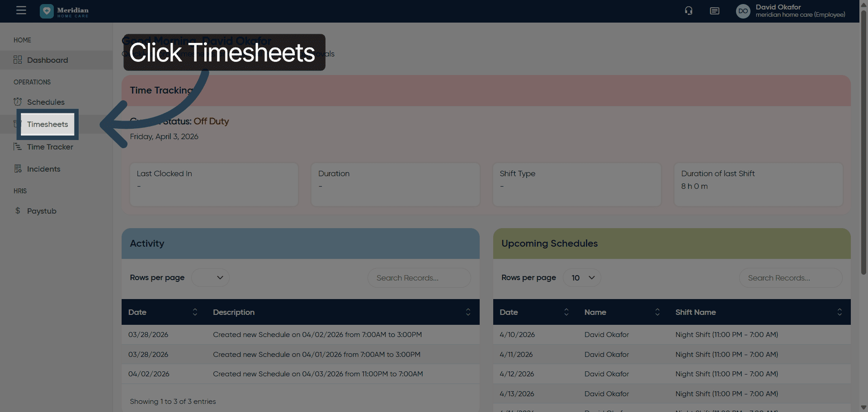Click David Okafor profile name
The image size is (868, 412).
(778, 7)
